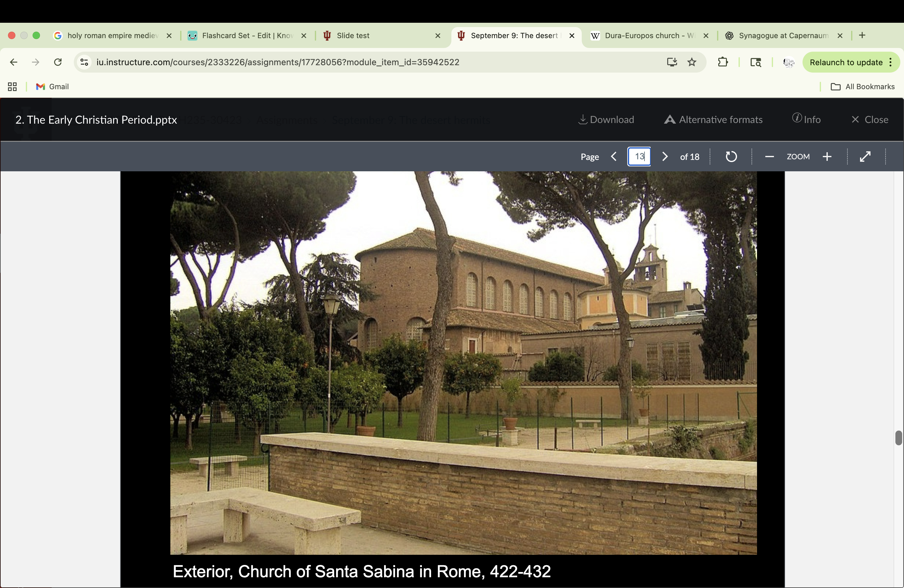Open Alternative formats options
This screenshot has height=588, width=904.
coord(713,120)
